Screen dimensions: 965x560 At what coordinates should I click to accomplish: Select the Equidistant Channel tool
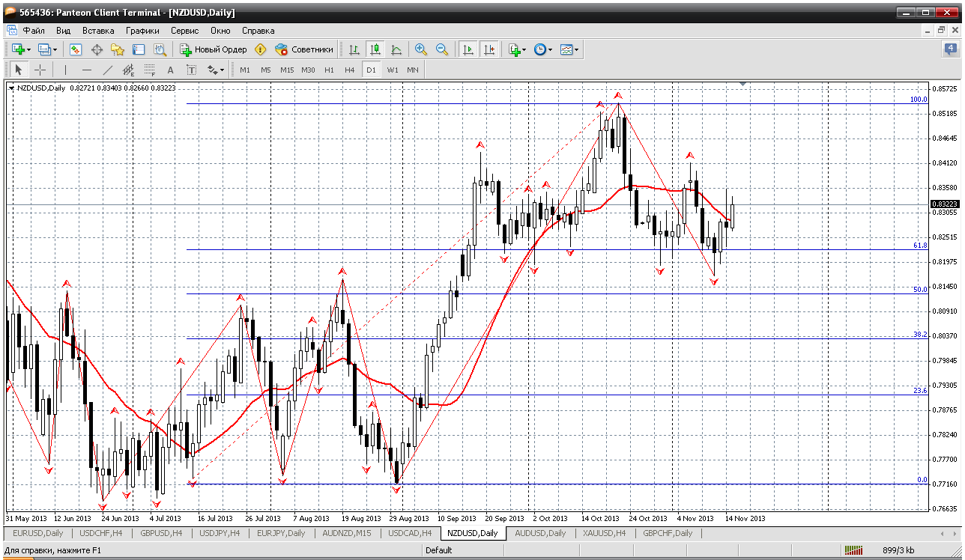(x=128, y=70)
